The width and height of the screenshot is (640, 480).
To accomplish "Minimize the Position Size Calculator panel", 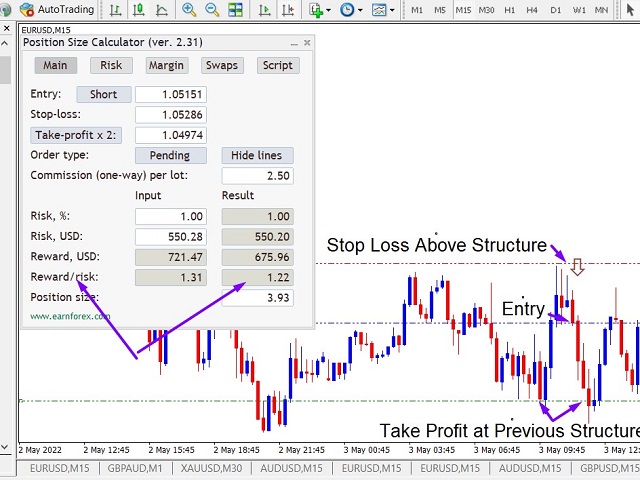I will [294, 43].
